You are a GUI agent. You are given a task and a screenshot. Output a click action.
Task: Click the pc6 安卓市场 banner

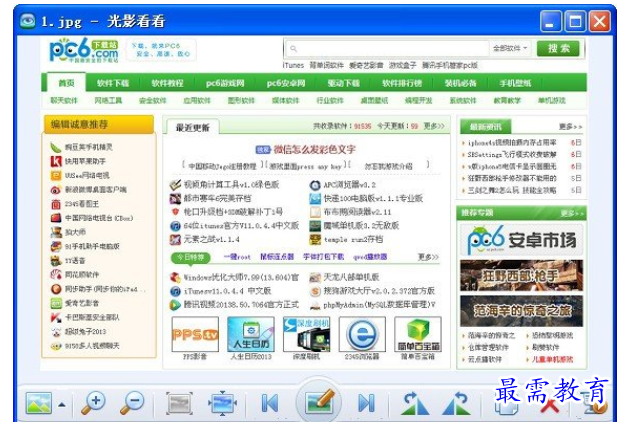point(521,239)
